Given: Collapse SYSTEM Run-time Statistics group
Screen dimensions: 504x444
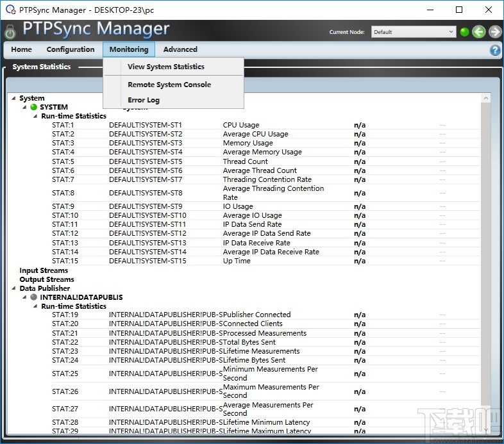Looking at the screenshot, I should [35, 116].
